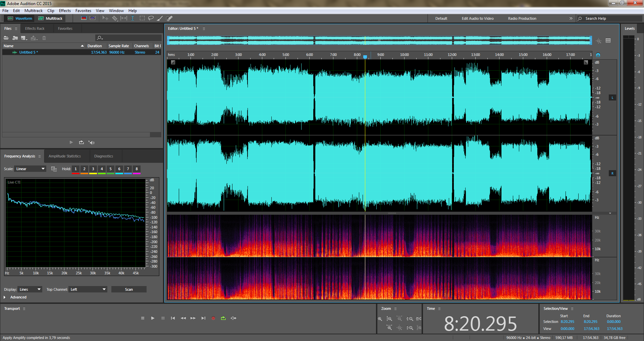
Task: Toggle the Spectral Frequency Display
Action: click(84, 18)
